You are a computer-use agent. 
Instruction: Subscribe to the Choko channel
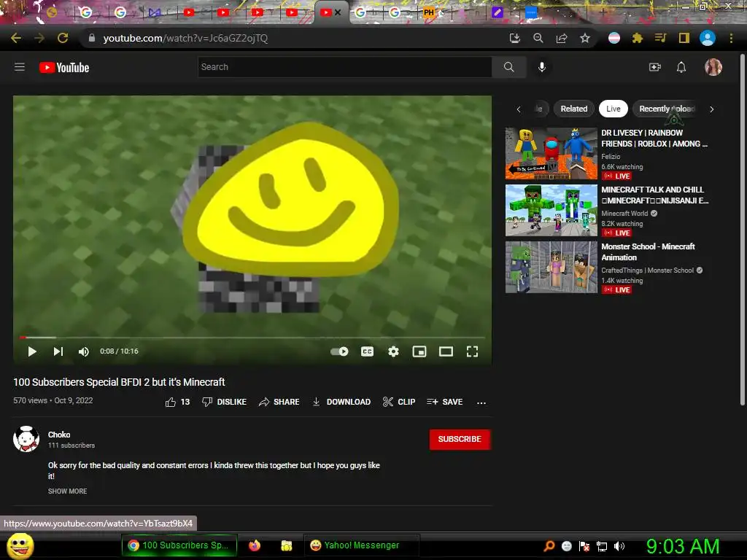pos(460,439)
